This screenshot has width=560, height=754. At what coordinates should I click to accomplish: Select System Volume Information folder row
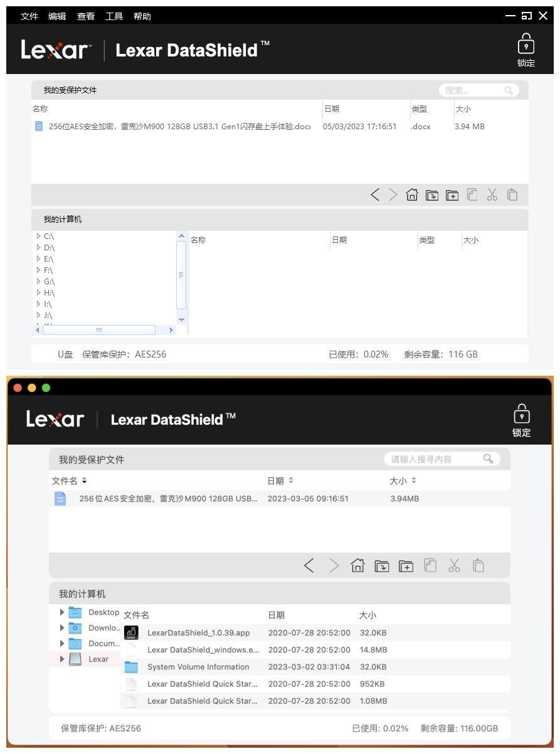coord(315,667)
